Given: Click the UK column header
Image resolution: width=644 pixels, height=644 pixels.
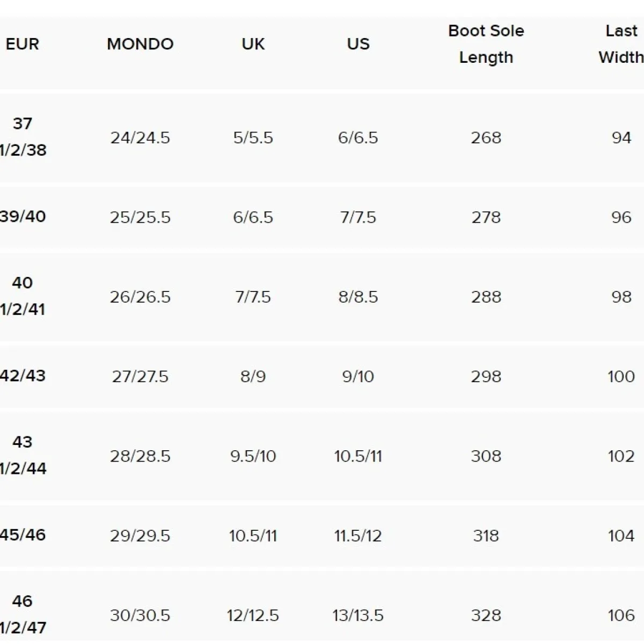Looking at the screenshot, I should [x=253, y=44].
